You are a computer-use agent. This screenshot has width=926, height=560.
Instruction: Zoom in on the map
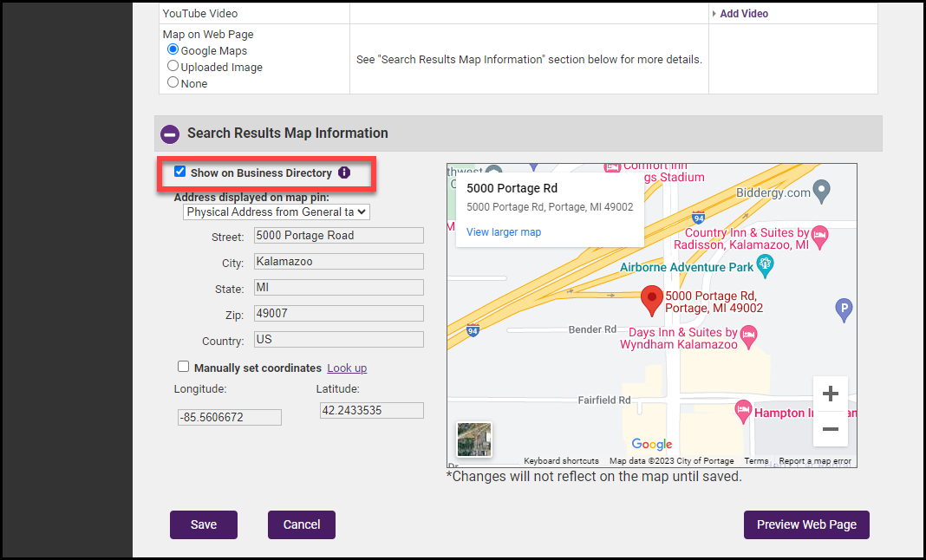(830, 394)
